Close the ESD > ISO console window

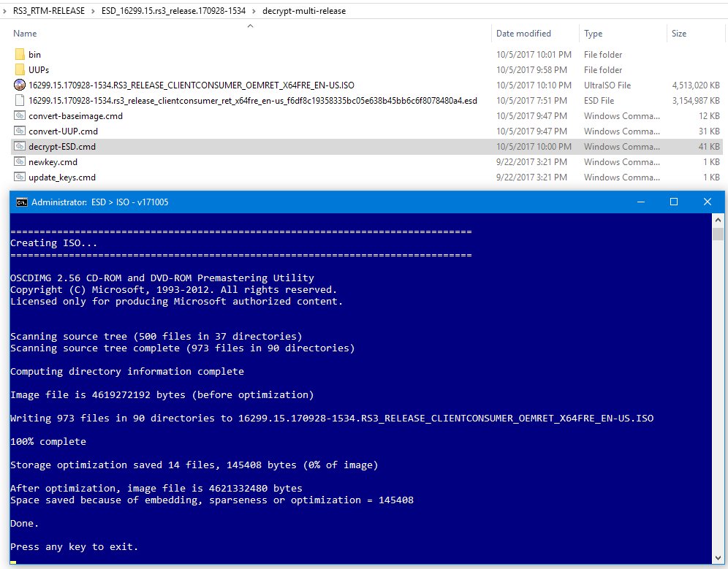click(707, 202)
